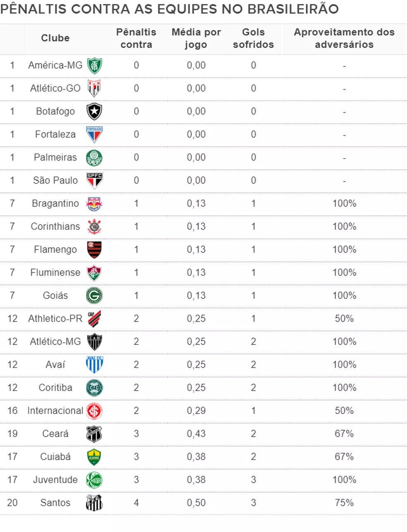Click the Bragantino Red Bull logo
407x532 pixels.
pyautogui.click(x=94, y=204)
